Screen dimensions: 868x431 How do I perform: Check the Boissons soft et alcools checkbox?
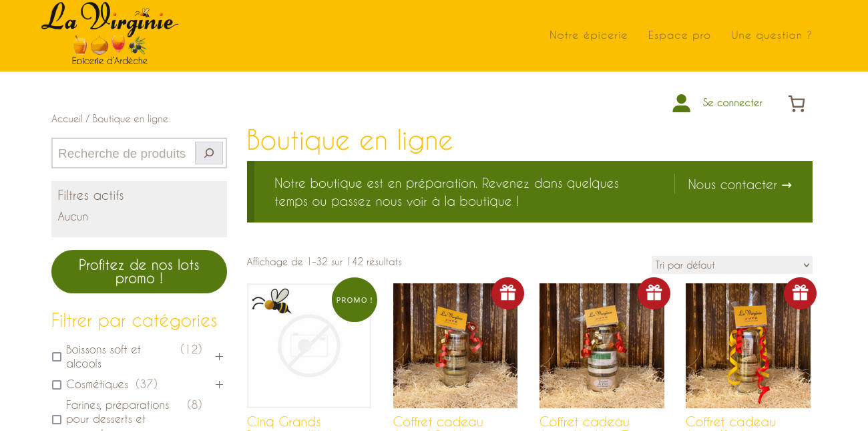pyautogui.click(x=57, y=357)
